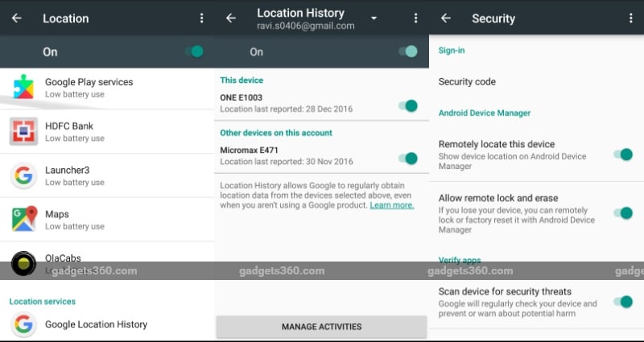Disable Remotely locate this device
Viewport: 644px width, 342px height.
(x=622, y=155)
